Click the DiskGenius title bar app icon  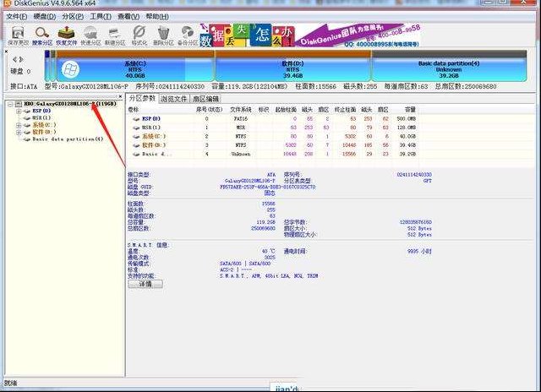(6, 3)
